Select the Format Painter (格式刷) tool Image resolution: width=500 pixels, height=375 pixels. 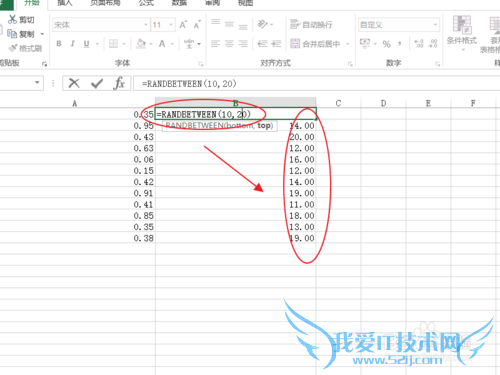click(x=25, y=48)
